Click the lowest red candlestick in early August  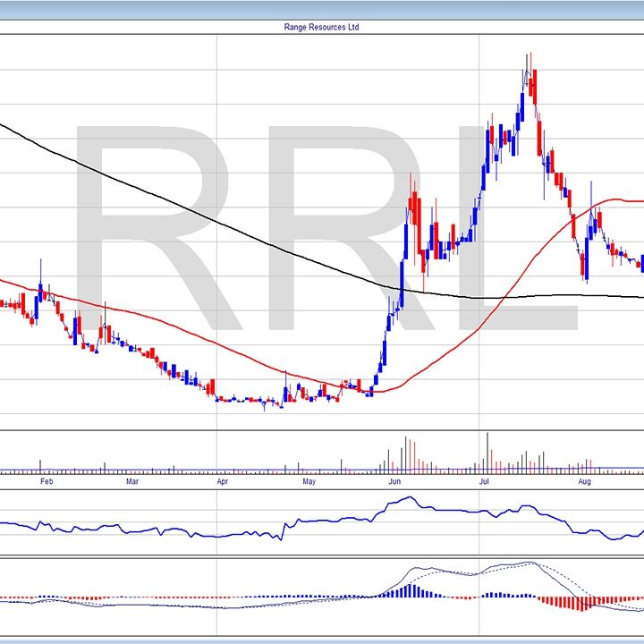click(x=585, y=266)
